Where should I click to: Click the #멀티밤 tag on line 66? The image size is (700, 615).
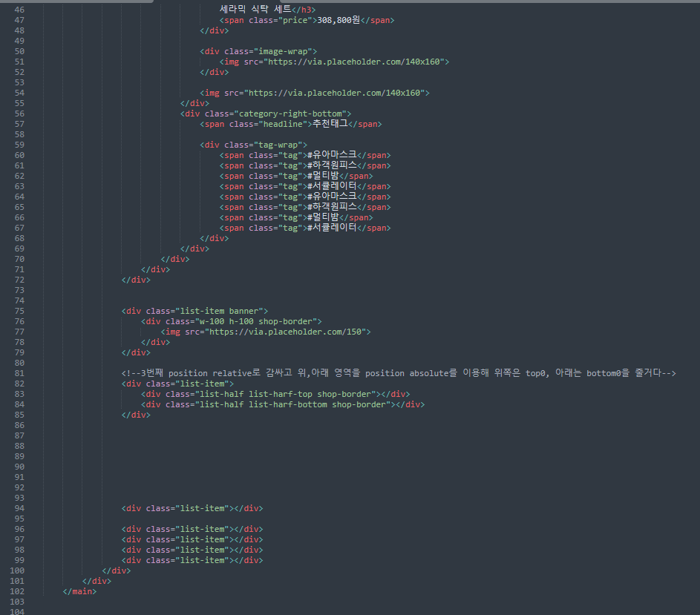[323, 217]
